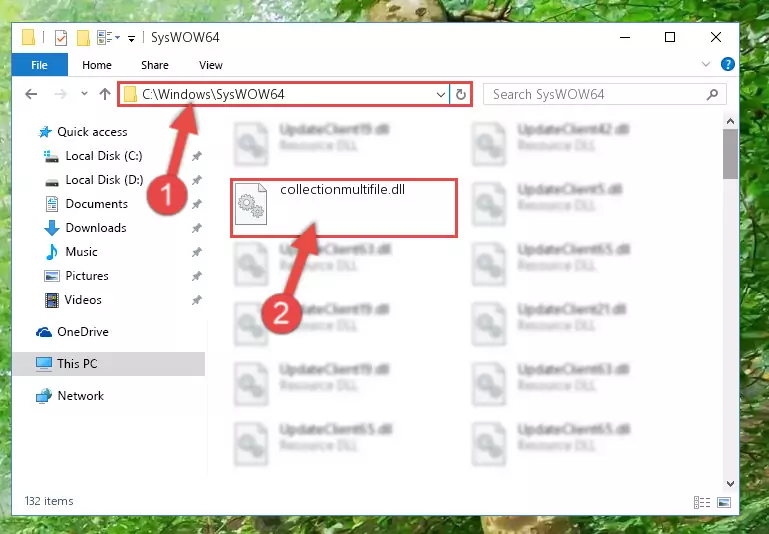Go forward with the right arrow
769x534 pixels.
coord(60,94)
